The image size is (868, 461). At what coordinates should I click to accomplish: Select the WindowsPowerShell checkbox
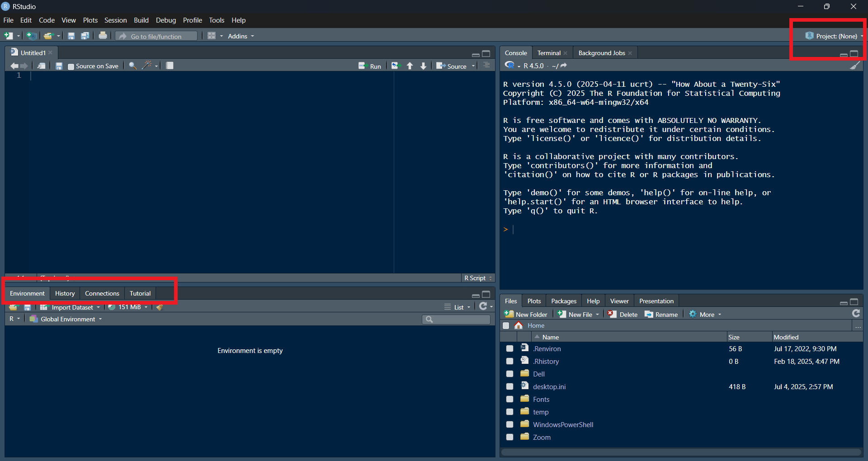(x=509, y=424)
